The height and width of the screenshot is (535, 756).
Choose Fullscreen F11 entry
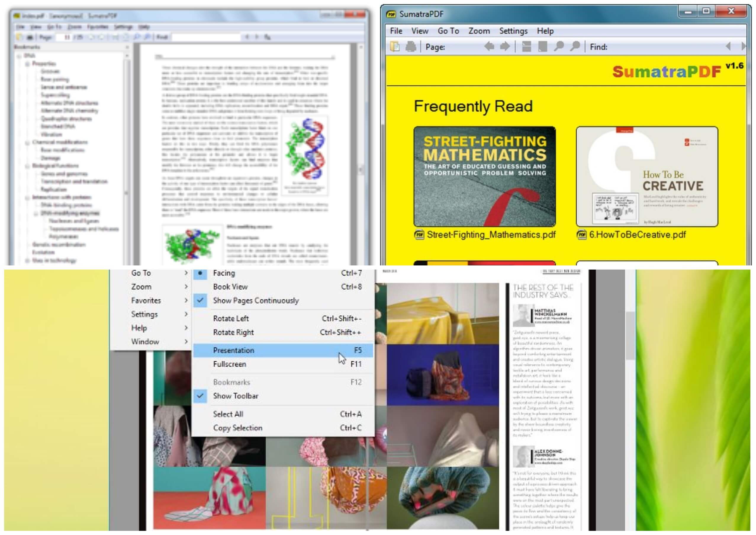283,364
